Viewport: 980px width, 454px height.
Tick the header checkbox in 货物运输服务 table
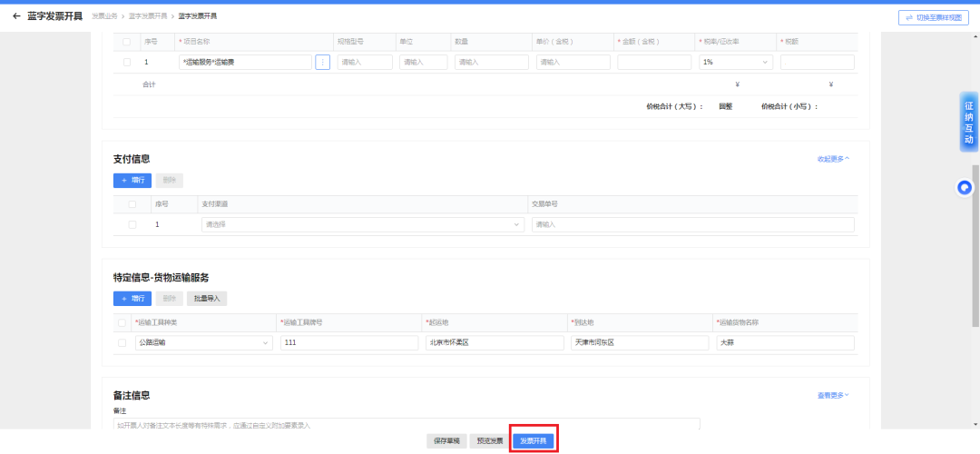[x=122, y=322]
